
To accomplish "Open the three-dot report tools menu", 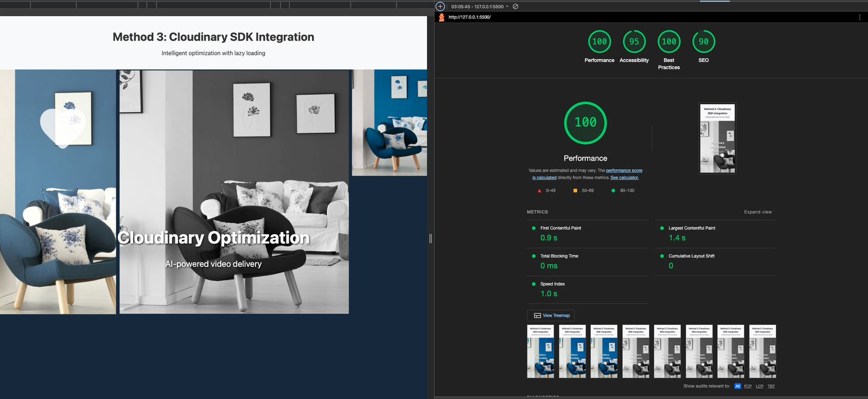I will 859,17.
